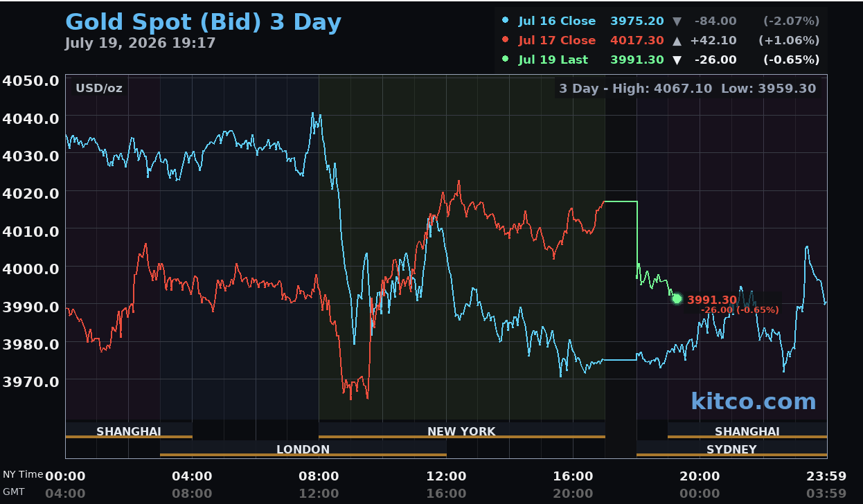Click the Jul 19 down arrow indicator
Viewport: 863px width, 504px height.
677,60
